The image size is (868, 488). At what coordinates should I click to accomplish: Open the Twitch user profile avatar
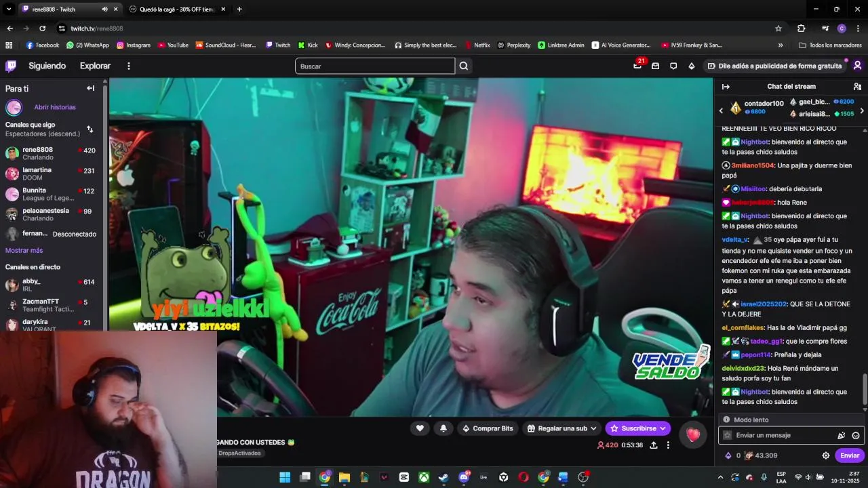pos(857,66)
